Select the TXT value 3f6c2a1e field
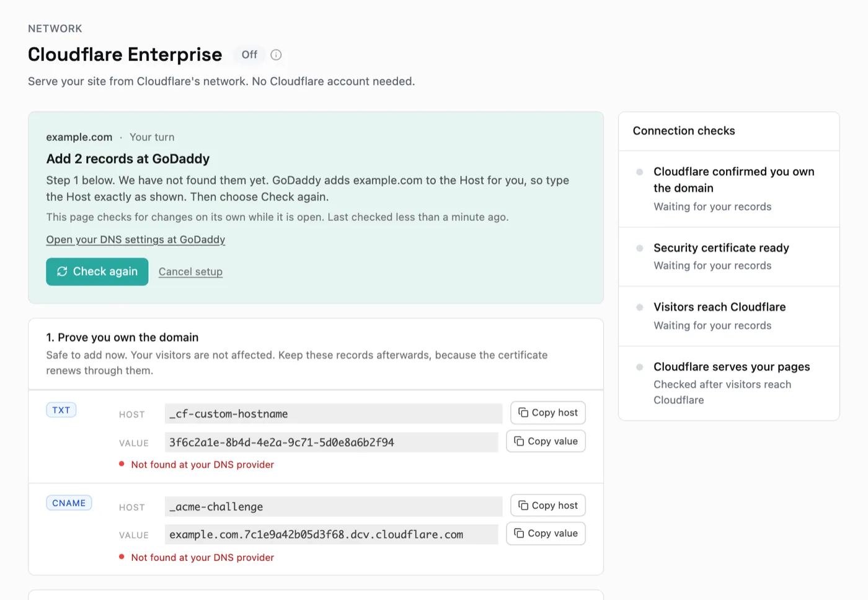This screenshot has width=868, height=600. pos(332,442)
